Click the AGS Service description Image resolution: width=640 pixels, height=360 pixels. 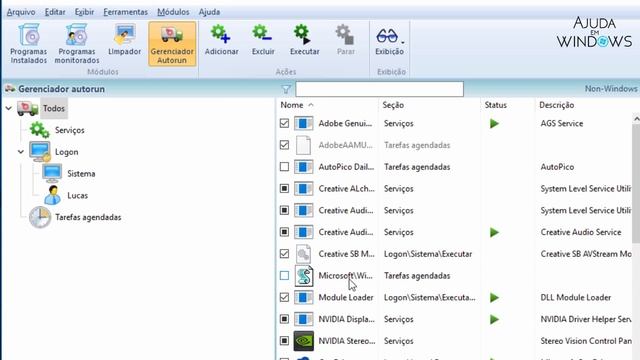click(x=562, y=123)
